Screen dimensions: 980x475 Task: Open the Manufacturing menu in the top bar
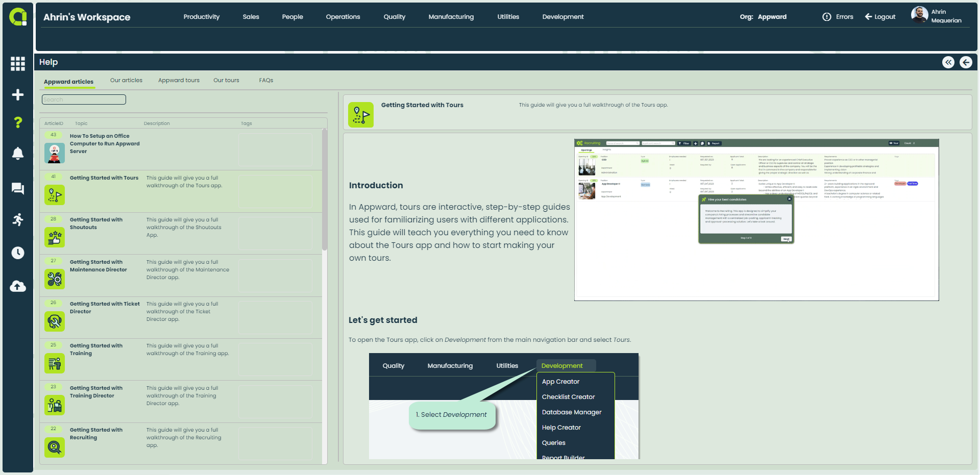pos(451,17)
